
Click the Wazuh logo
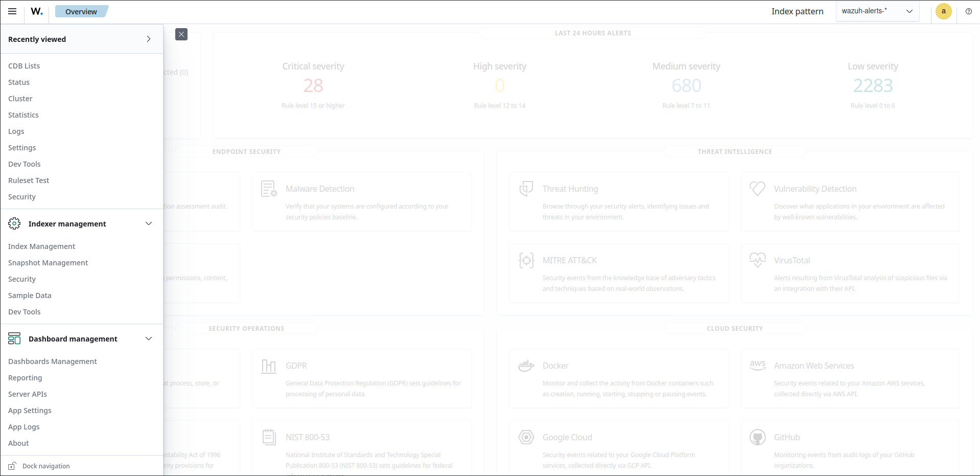[x=36, y=11]
